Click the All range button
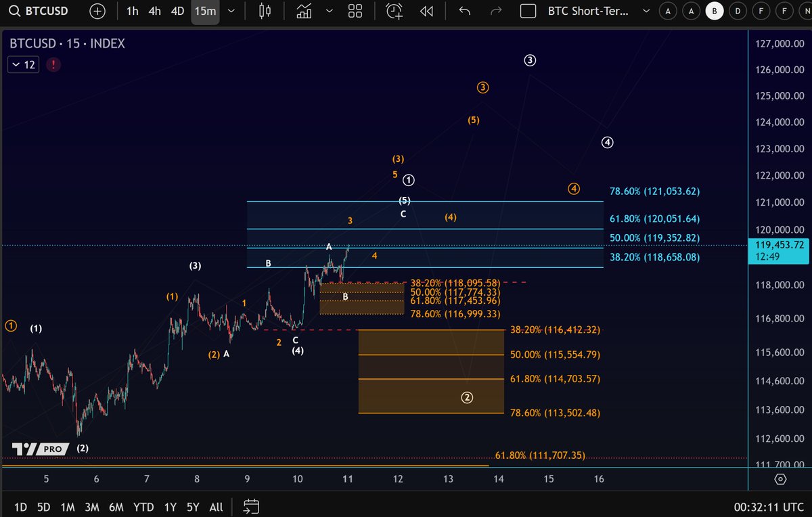Screen dimensions: 812x517 (216, 506)
